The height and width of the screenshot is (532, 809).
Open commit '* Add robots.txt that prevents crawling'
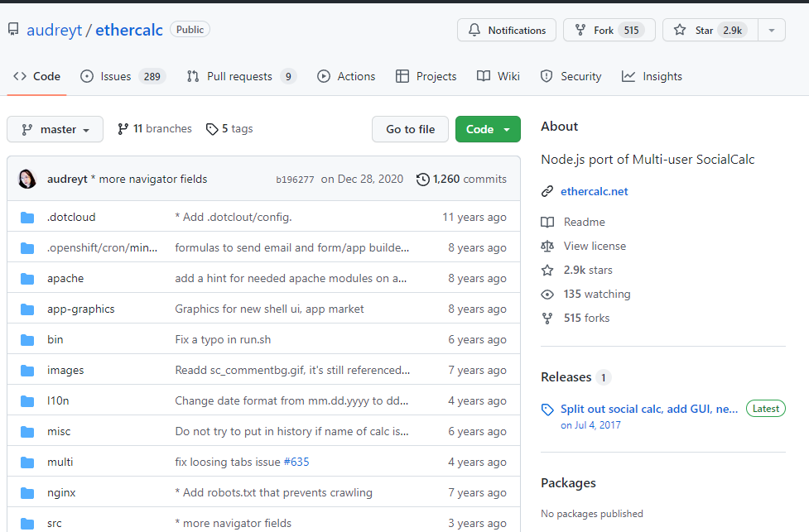tap(273, 493)
